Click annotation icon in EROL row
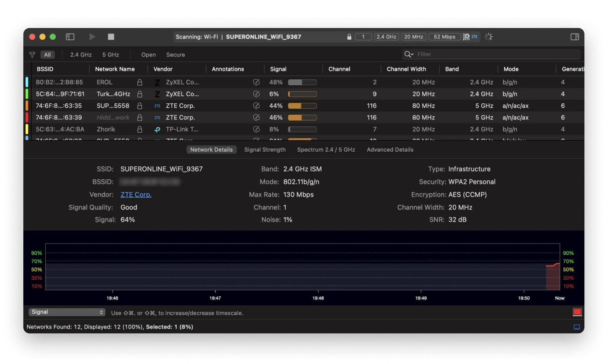The height and width of the screenshot is (364, 607). (x=256, y=82)
